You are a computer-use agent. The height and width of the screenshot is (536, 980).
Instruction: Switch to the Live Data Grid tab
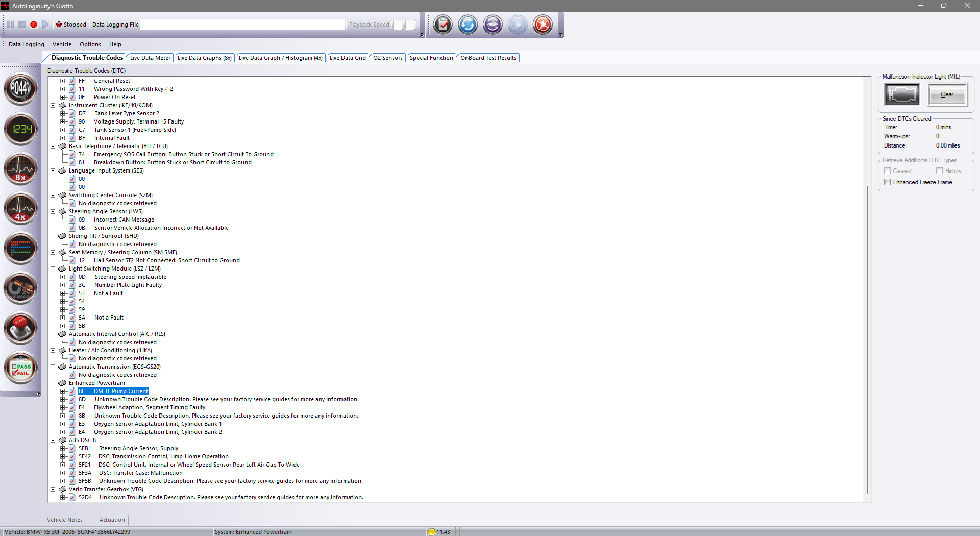[348, 58]
